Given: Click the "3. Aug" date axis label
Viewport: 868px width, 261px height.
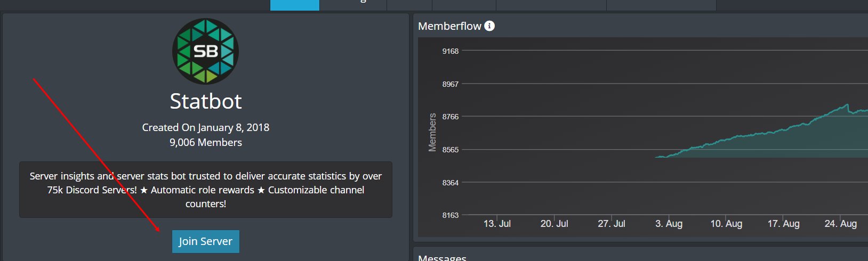Looking at the screenshot, I should point(669,224).
